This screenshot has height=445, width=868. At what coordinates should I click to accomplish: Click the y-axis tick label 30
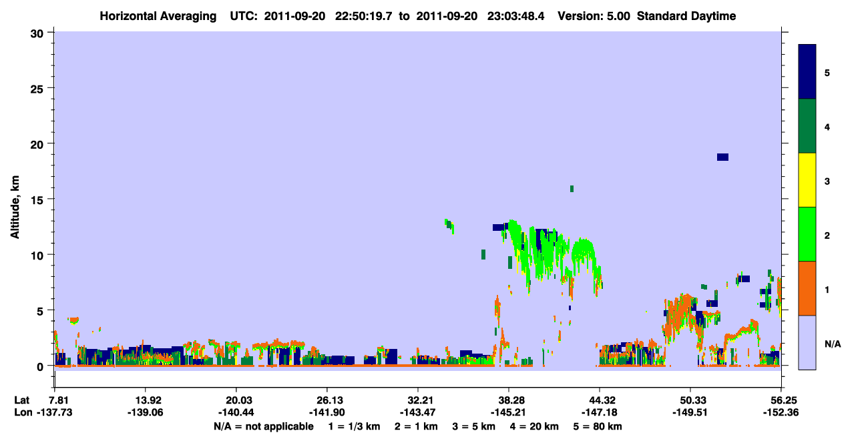click(38, 32)
